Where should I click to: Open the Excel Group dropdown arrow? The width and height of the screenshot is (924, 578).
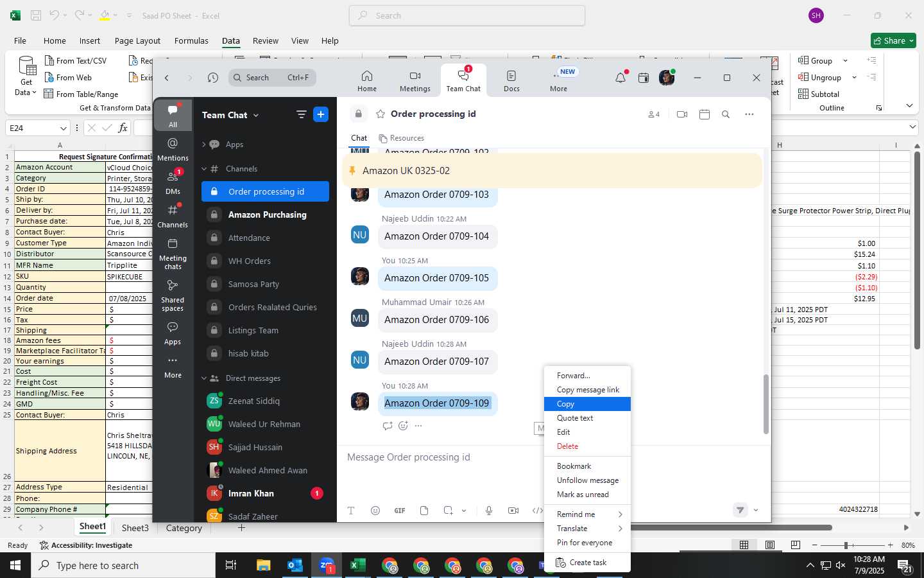(845, 61)
